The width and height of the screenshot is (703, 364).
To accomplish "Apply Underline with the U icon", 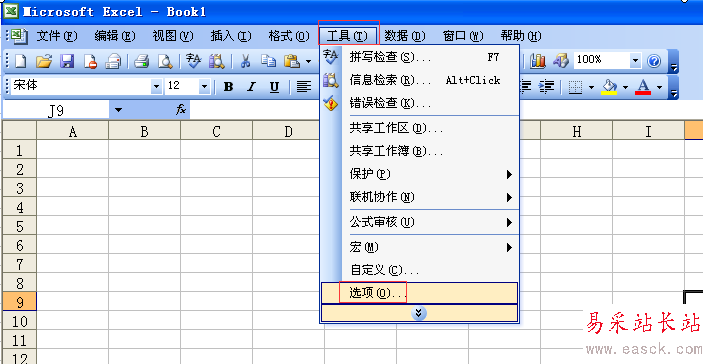I will coord(274,87).
